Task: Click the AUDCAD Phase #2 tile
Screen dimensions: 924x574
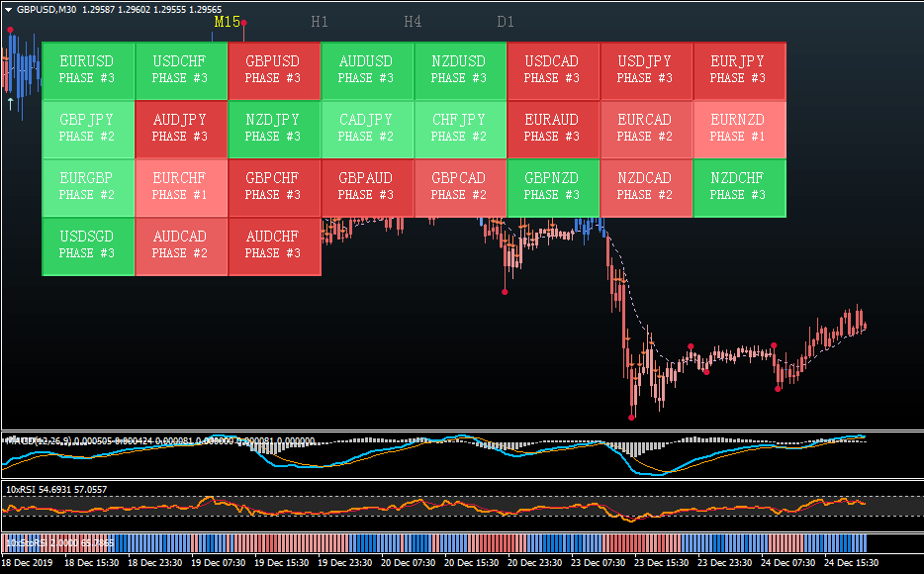Action: pos(180,245)
